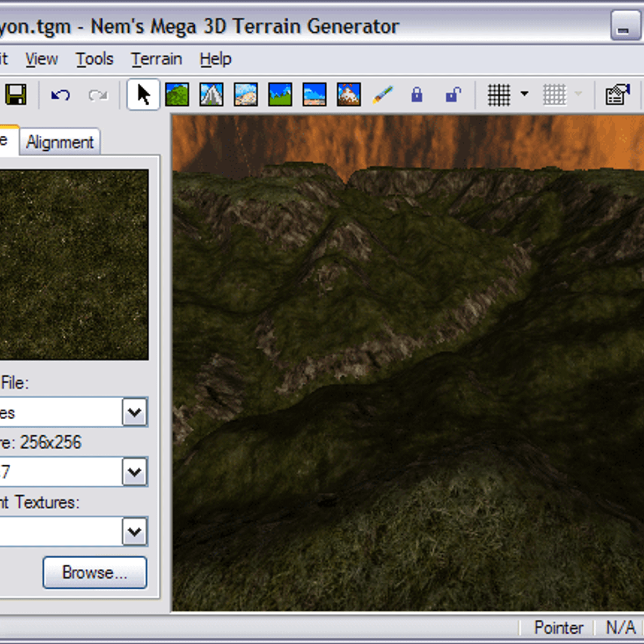The width and height of the screenshot is (644, 644).
Task: Click the closed padlock lock icon
Action: [417, 95]
